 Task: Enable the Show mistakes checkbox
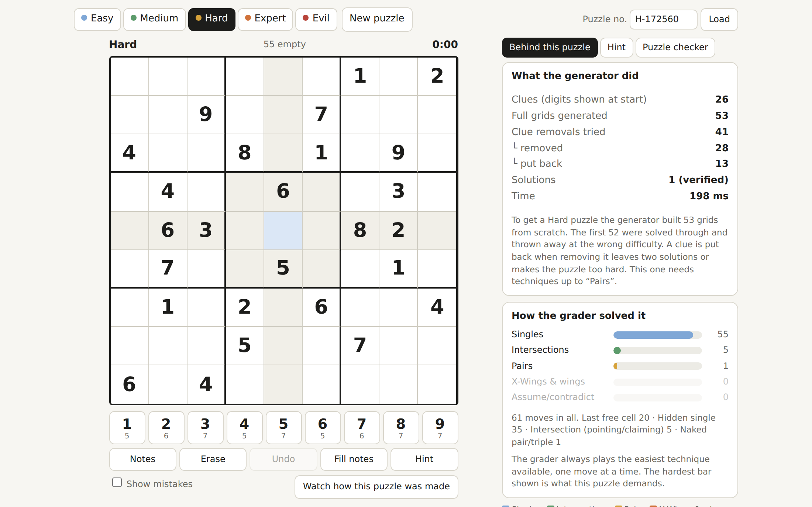[x=117, y=483]
